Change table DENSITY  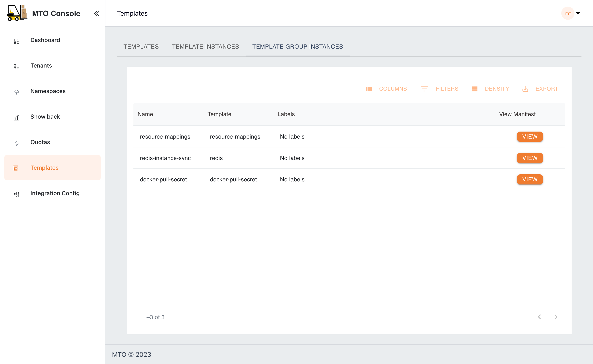[x=490, y=89]
